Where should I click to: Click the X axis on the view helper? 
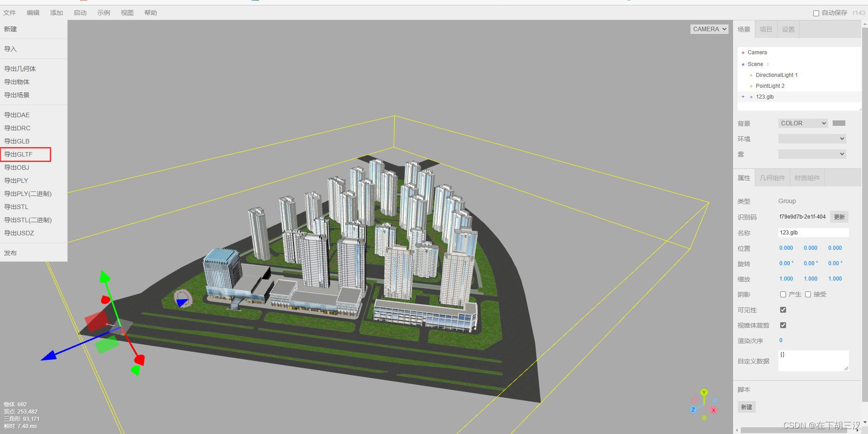[x=713, y=410]
